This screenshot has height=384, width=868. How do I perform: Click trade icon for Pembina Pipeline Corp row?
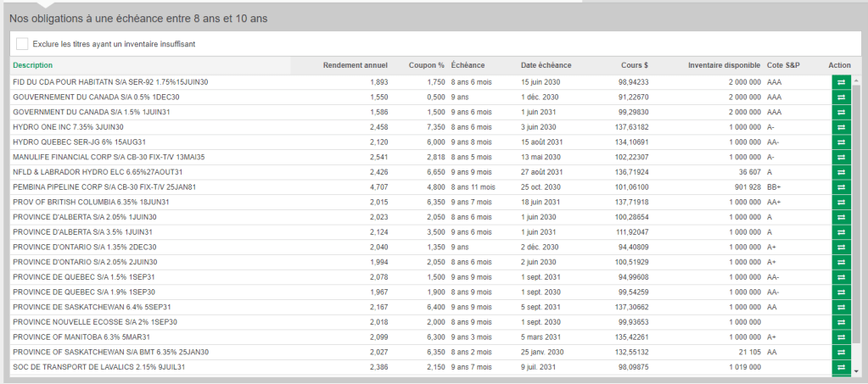tap(840, 187)
